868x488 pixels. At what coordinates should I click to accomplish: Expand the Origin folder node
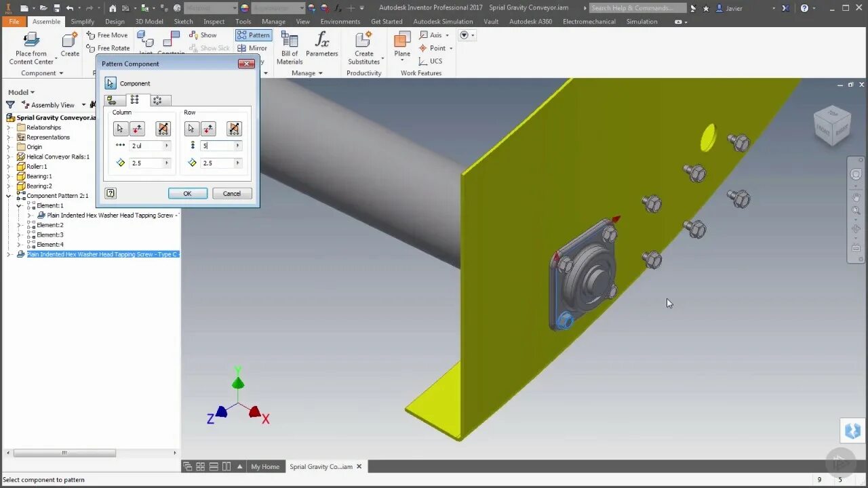9,147
